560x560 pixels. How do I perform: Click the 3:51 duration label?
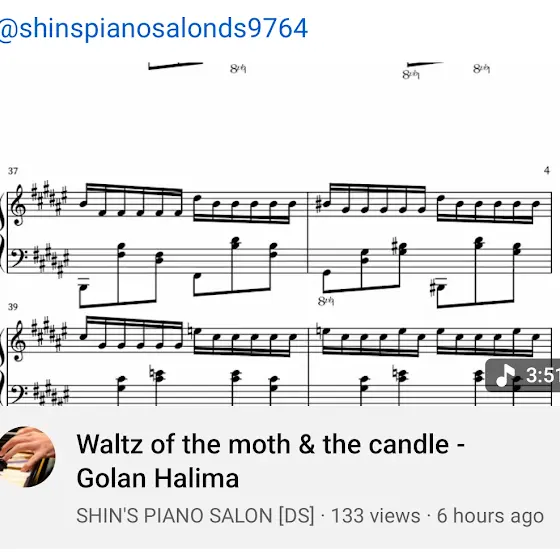coord(542,375)
